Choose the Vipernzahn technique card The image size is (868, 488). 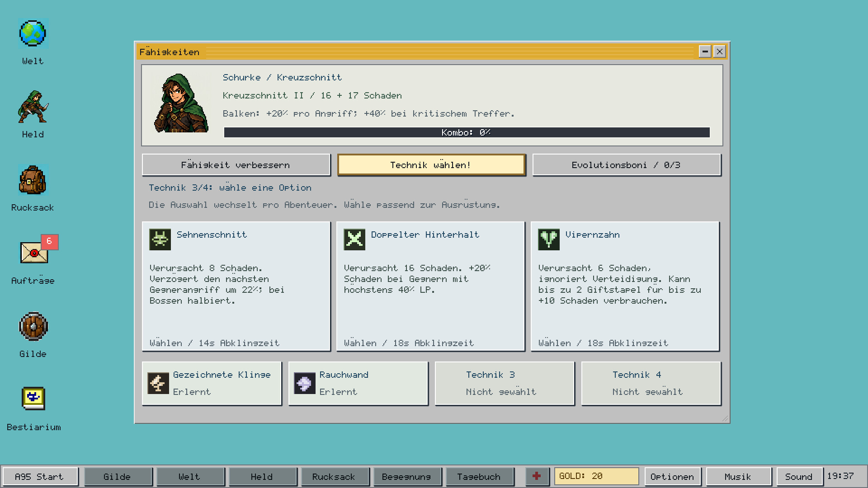pos(625,286)
